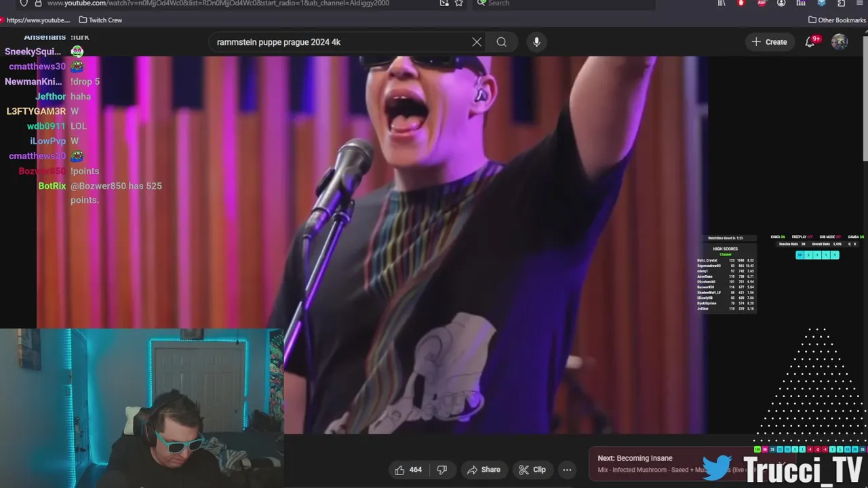This screenshot has height=488, width=868.
Task: Open the browser account profile icon
Action: [781, 3]
